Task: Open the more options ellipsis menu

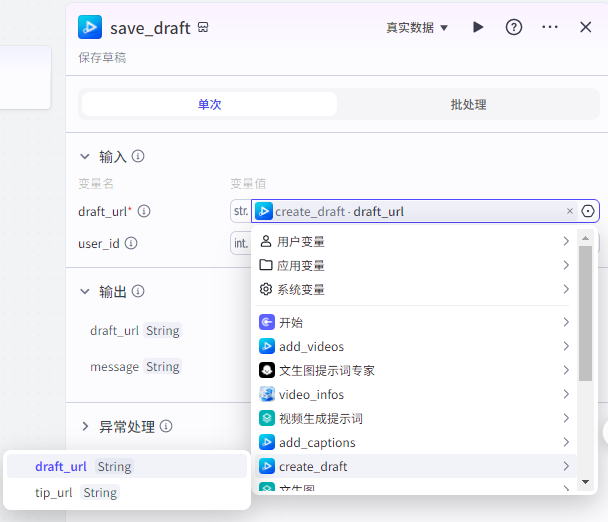Action: coord(550,27)
